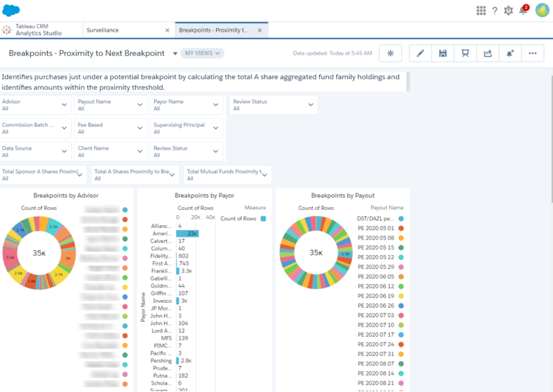Click the 2.7K yellow segment of Advisor donut
The height and width of the screenshot is (392, 553).
click(x=59, y=274)
